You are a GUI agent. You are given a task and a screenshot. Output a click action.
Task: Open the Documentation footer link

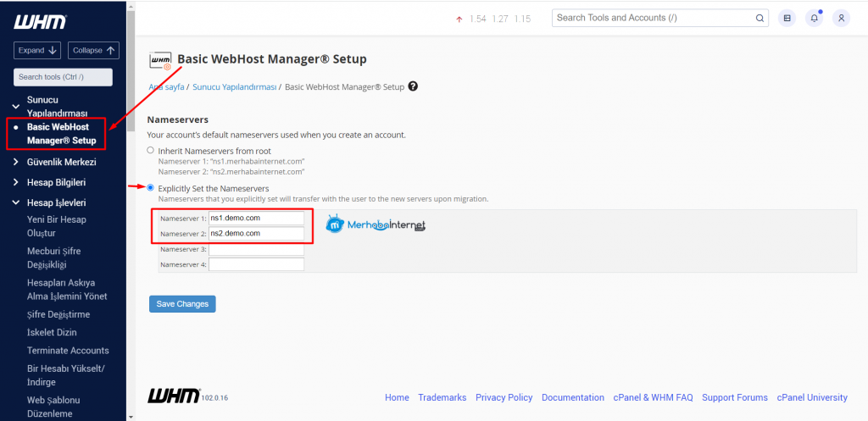point(573,397)
